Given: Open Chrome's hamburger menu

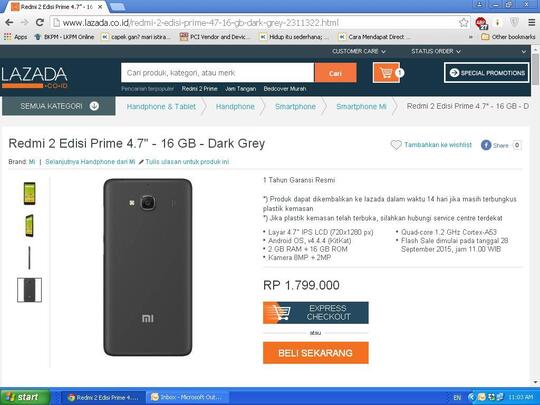Looking at the screenshot, I should [531, 23].
